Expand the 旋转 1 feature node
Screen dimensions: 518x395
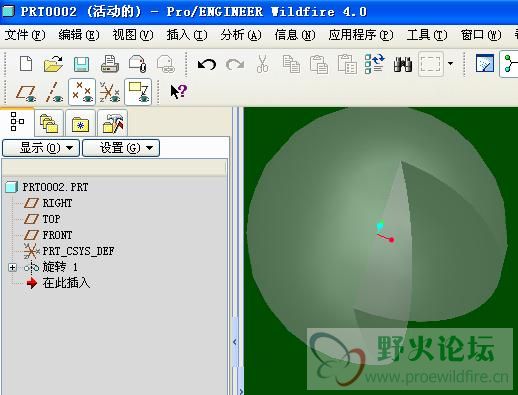click(x=12, y=267)
